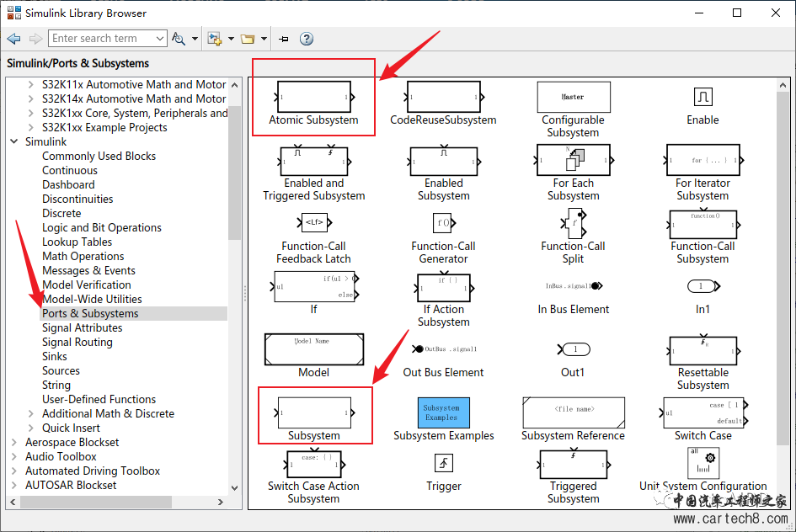Click the tree horizontal scrollbar right arrow
Image resolution: width=796 pixels, height=532 pixels.
tap(221, 502)
